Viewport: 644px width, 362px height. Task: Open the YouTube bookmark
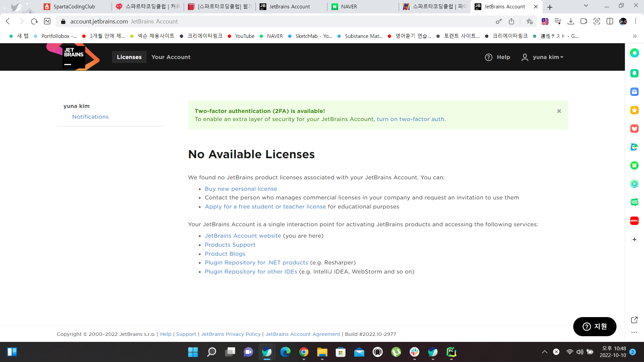click(x=241, y=36)
